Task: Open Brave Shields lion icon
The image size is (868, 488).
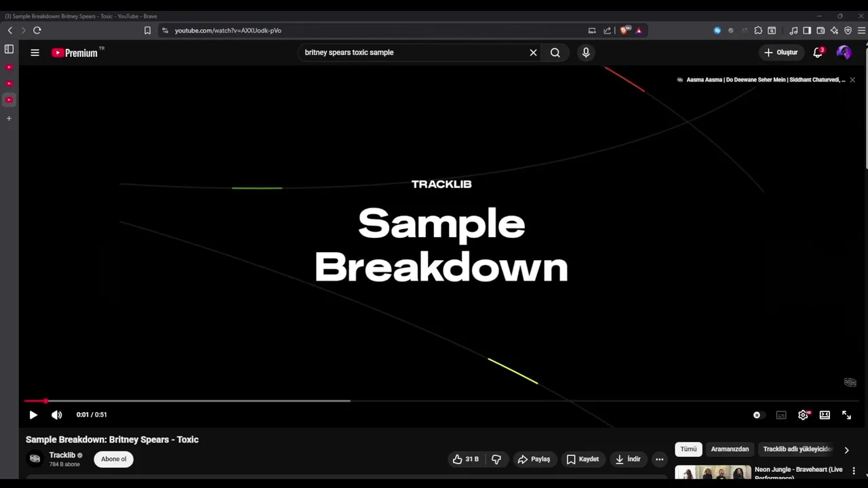Action: (625, 30)
